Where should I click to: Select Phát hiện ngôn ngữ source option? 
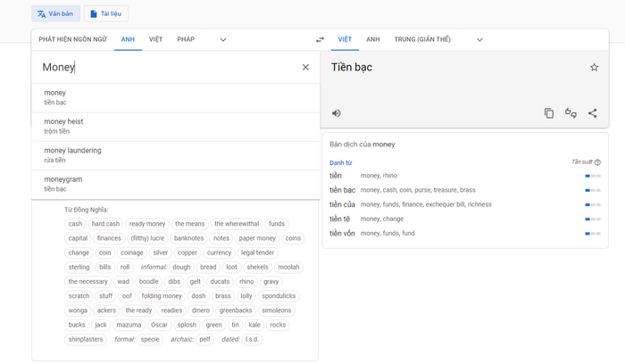click(72, 39)
